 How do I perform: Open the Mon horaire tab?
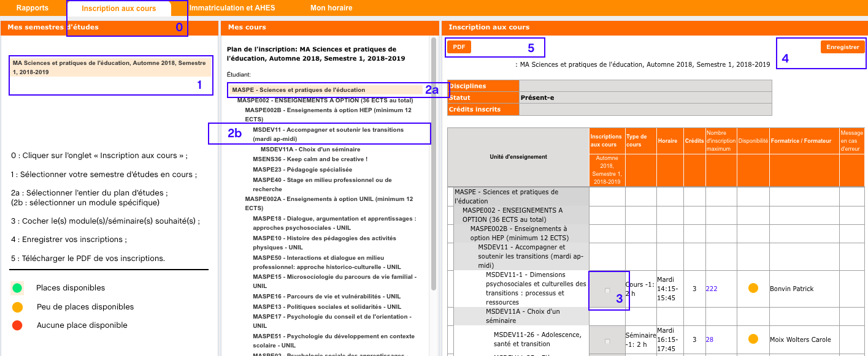(331, 8)
